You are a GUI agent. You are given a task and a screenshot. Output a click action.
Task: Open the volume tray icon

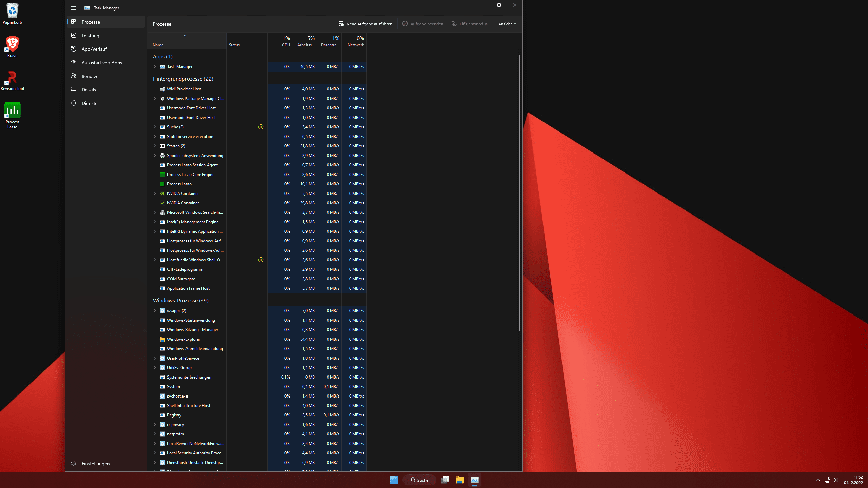coord(835,480)
